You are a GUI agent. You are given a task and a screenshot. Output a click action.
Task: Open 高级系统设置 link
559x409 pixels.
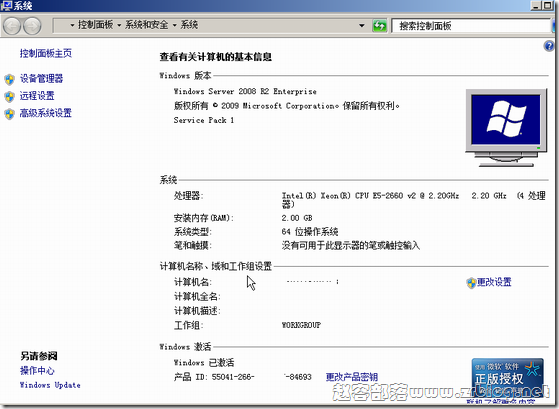(46, 113)
